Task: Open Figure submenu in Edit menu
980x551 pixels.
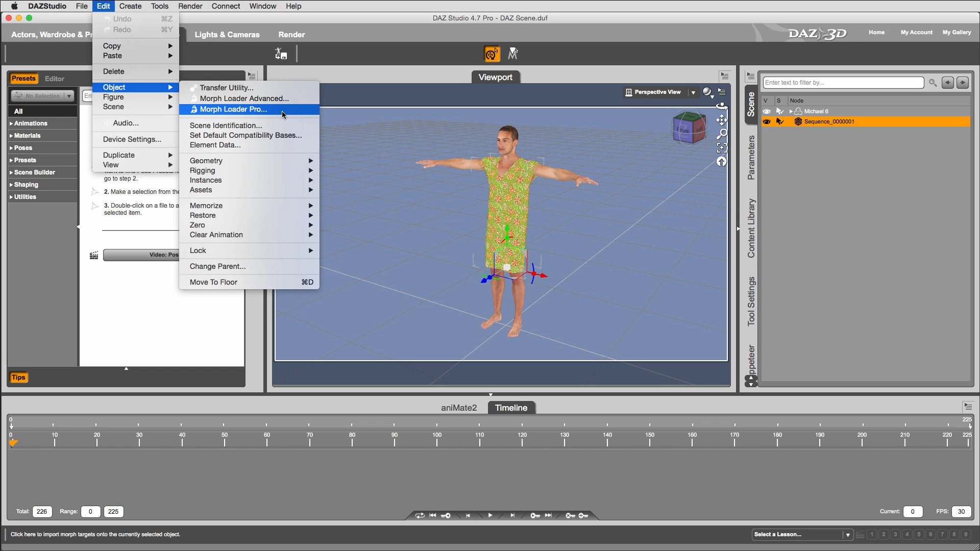Action: (136, 97)
